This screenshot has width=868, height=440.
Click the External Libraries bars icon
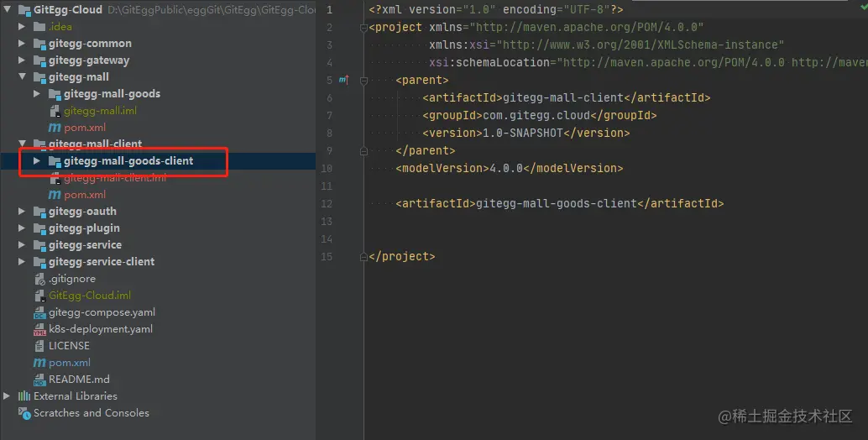coord(24,395)
